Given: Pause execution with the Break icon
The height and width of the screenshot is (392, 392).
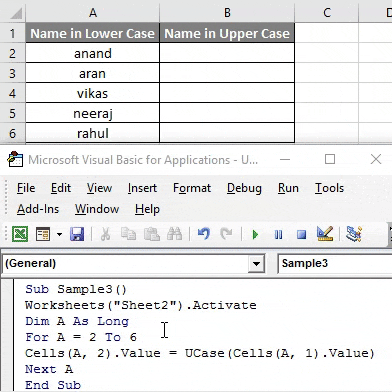Looking at the screenshot, I should [x=278, y=235].
